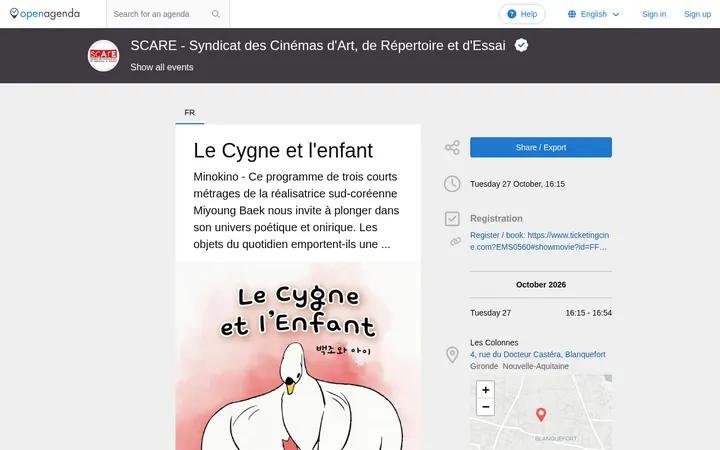Click the Gironde region label
The height and width of the screenshot is (450, 720).
click(484, 366)
